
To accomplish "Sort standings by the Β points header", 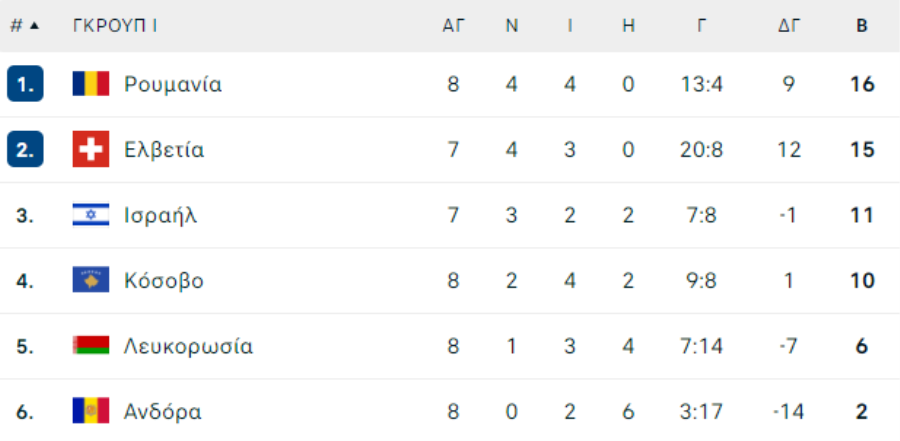I will 862,26.
